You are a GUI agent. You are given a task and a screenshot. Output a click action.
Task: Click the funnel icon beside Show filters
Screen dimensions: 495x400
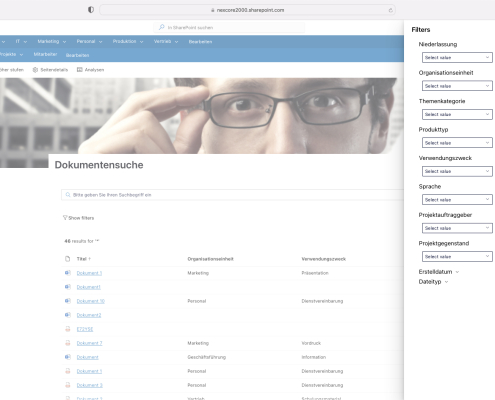(x=65, y=218)
